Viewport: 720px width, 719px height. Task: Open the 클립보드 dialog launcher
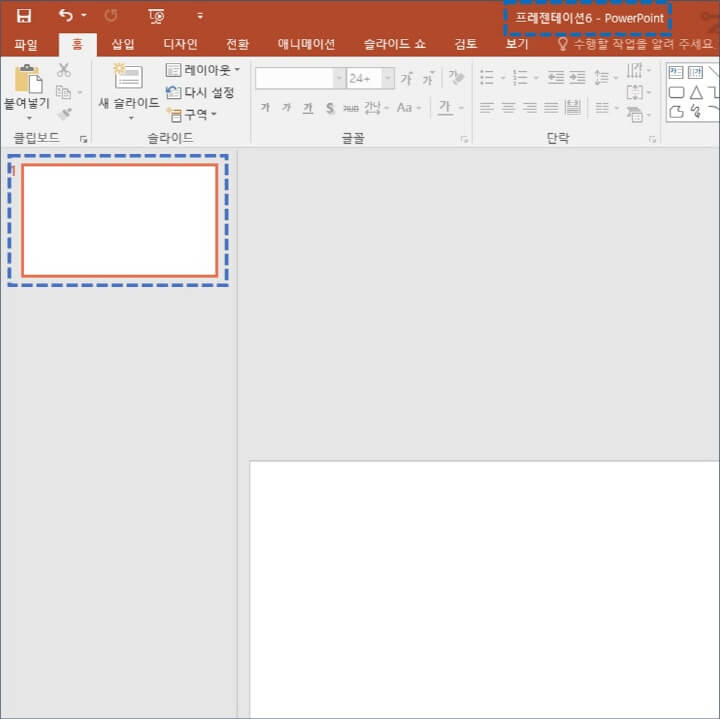[x=84, y=139]
